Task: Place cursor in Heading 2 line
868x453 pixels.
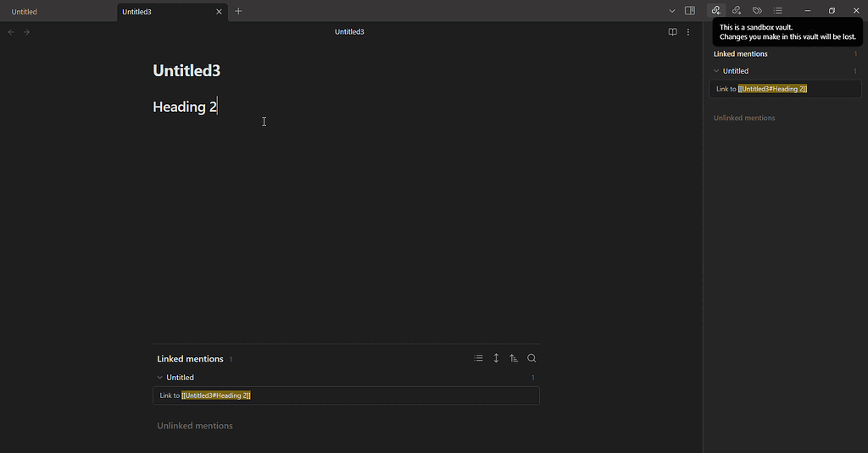Action: (185, 106)
